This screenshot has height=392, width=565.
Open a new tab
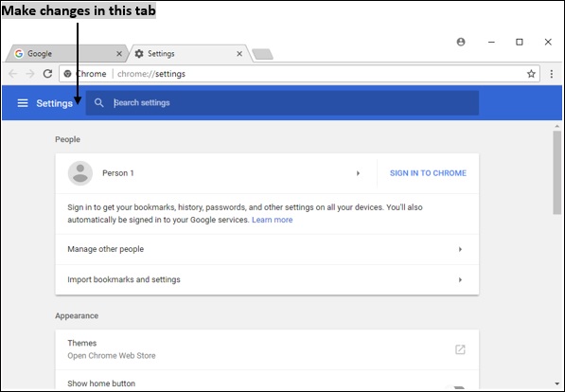point(262,55)
